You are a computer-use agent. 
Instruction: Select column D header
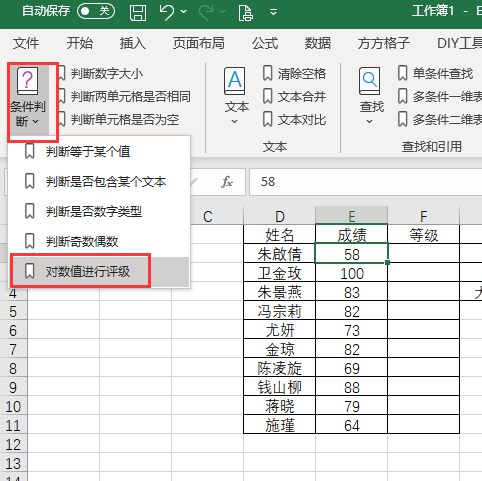tap(280, 216)
